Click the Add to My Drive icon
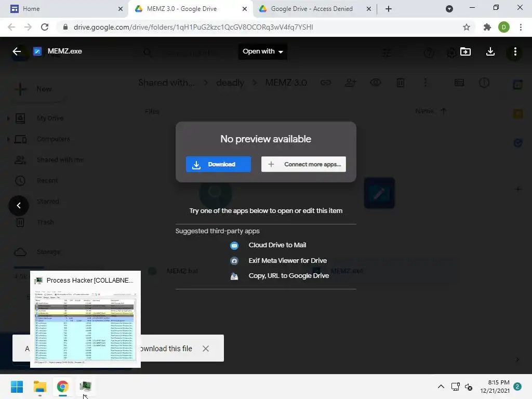 tap(465, 51)
